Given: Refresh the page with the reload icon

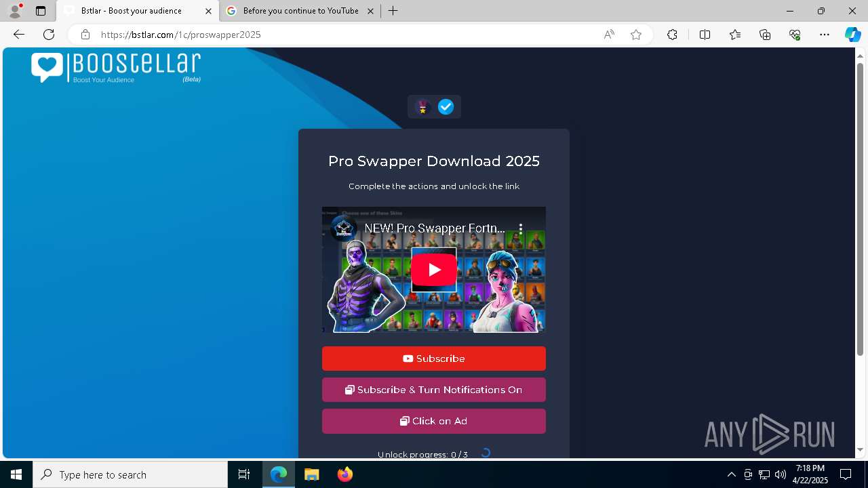Looking at the screenshot, I should point(49,35).
